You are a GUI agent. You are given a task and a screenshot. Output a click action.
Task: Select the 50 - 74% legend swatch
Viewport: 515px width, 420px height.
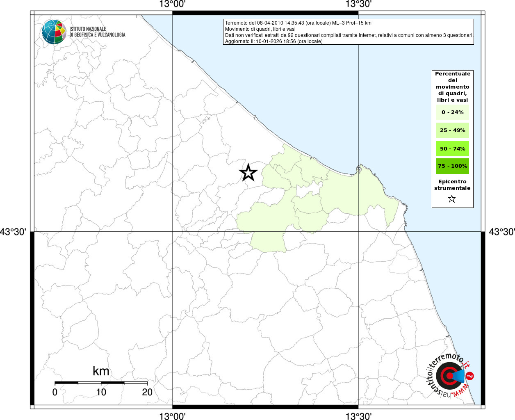(x=452, y=148)
